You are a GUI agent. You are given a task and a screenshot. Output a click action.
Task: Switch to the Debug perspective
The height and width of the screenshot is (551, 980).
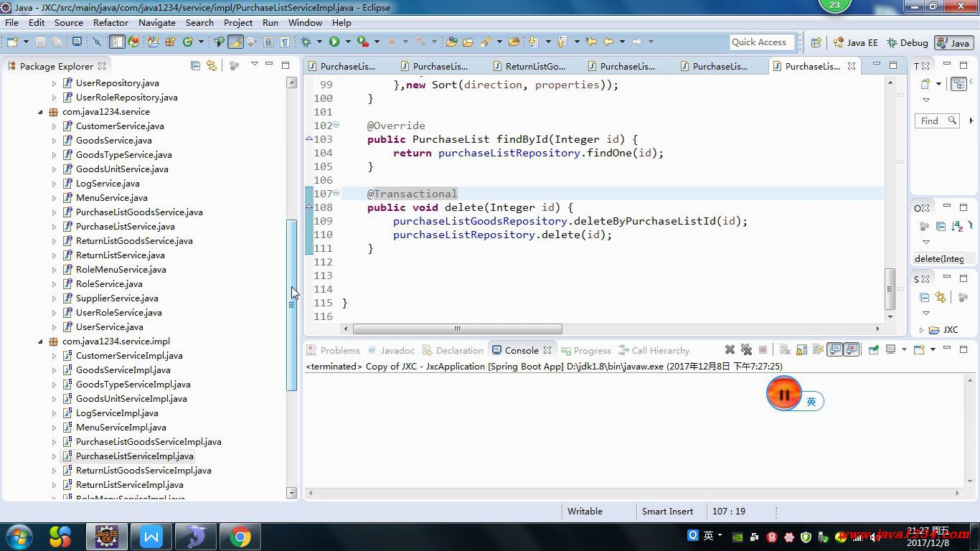click(x=908, y=43)
